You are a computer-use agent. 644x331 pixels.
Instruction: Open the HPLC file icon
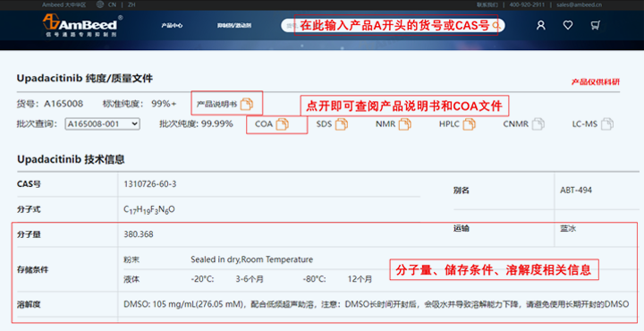pyautogui.click(x=469, y=124)
